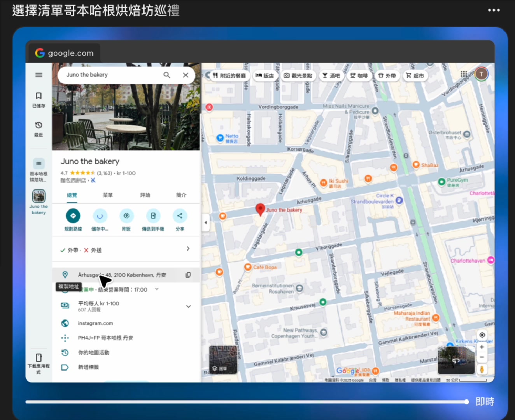The width and height of the screenshot is (515, 420).
Task: Select the 附近的餐廳 restaurants chip
Action: [229, 75]
